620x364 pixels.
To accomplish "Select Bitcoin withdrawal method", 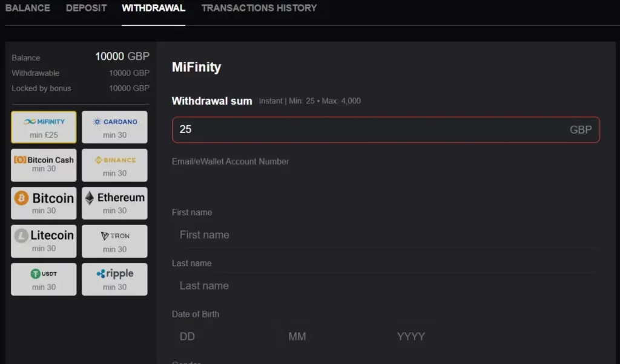I will (x=44, y=203).
